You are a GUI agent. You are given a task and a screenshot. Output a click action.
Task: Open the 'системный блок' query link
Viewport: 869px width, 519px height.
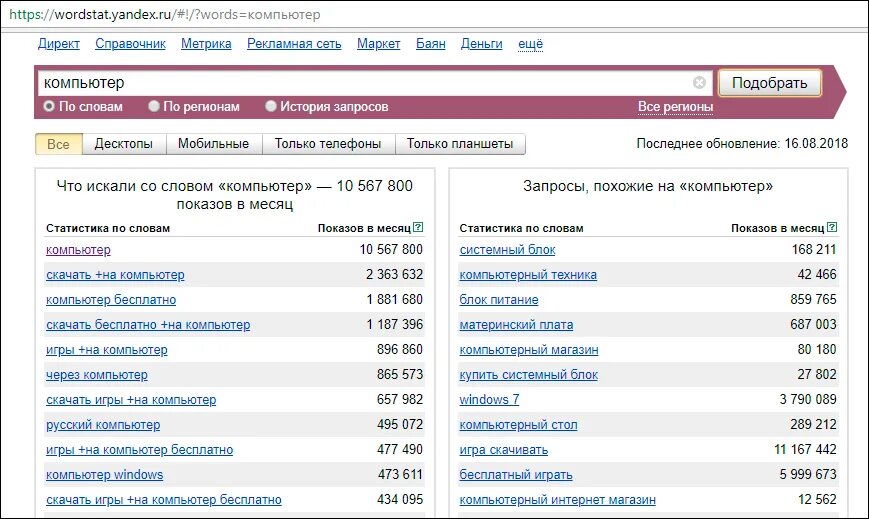point(507,250)
